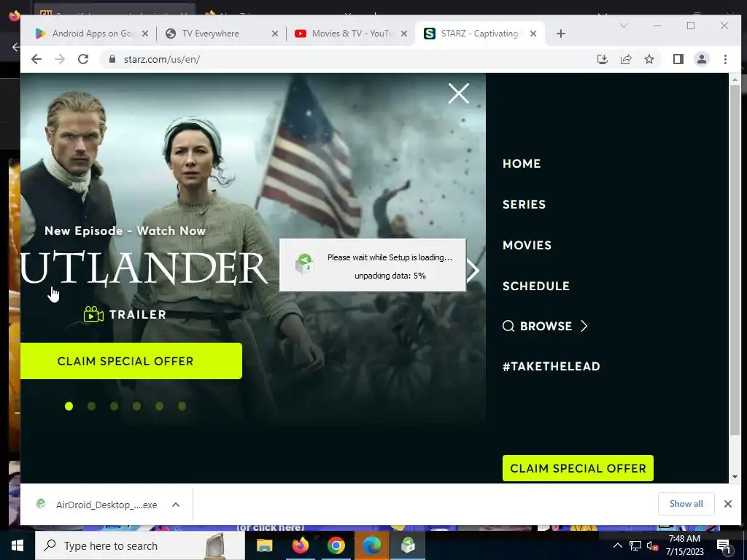This screenshot has height=560, width=747.
Task: View site info via the lock icon
Action: tap(112, 59)
